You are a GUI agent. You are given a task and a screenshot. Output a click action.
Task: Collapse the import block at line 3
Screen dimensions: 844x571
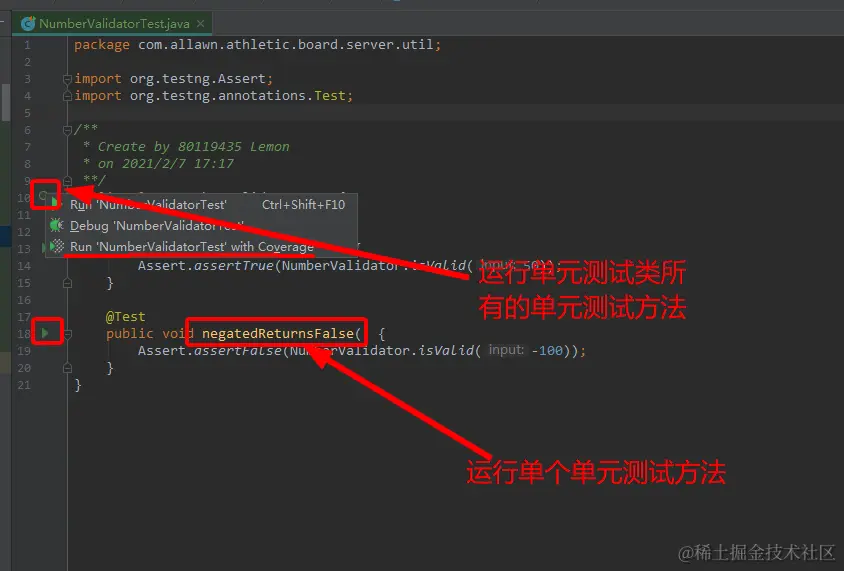coord(67,79)
